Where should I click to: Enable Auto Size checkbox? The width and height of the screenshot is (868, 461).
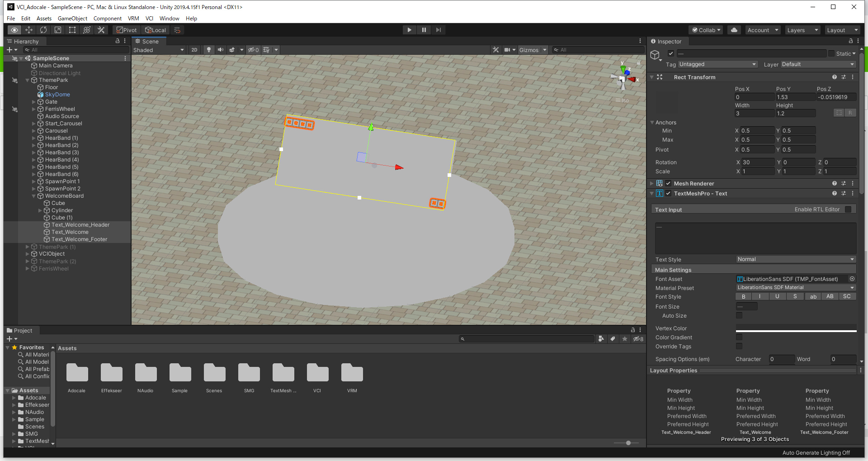click(739, 316)
